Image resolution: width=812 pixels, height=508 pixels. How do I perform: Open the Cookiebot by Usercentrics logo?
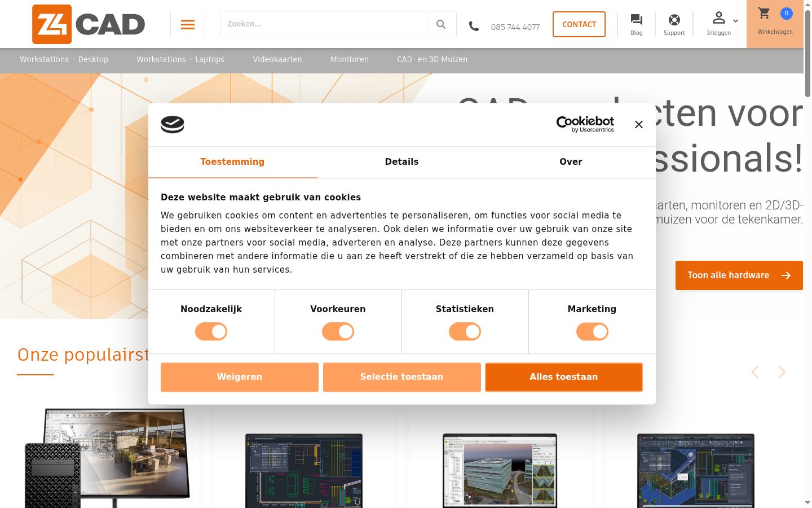tap(585, 124)
